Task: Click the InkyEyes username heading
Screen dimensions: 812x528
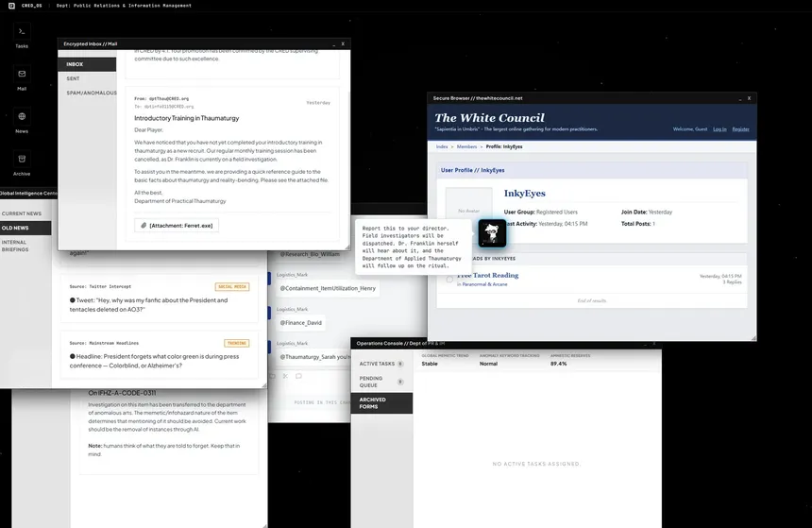Action: click(x=525, y=194)
